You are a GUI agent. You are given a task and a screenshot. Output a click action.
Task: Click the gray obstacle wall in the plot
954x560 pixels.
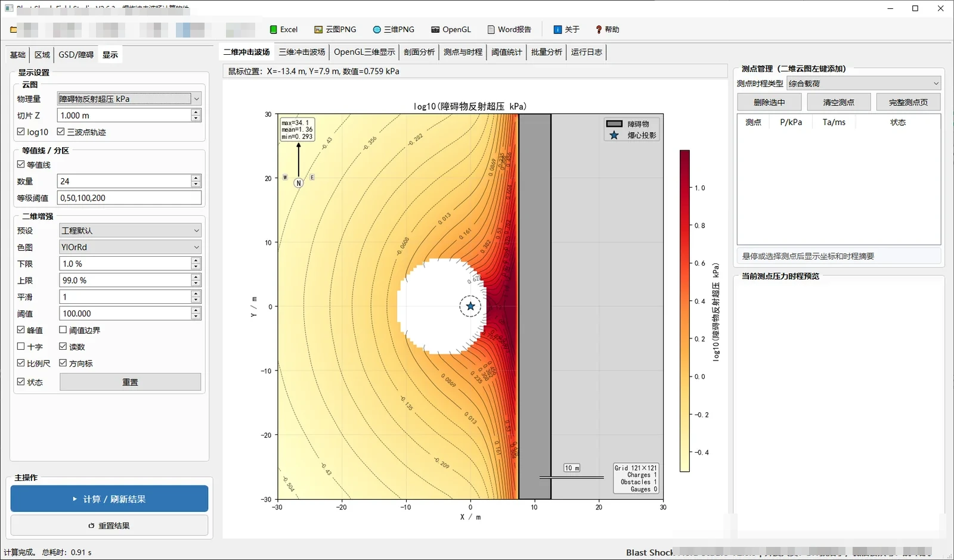[535, 306]
